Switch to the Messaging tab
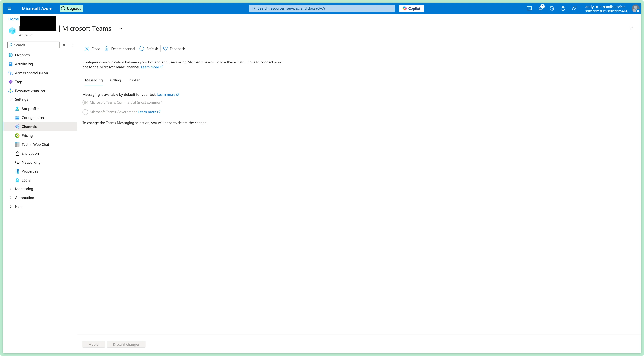This screenshot has width=644, height=356. tap(94, 80)
